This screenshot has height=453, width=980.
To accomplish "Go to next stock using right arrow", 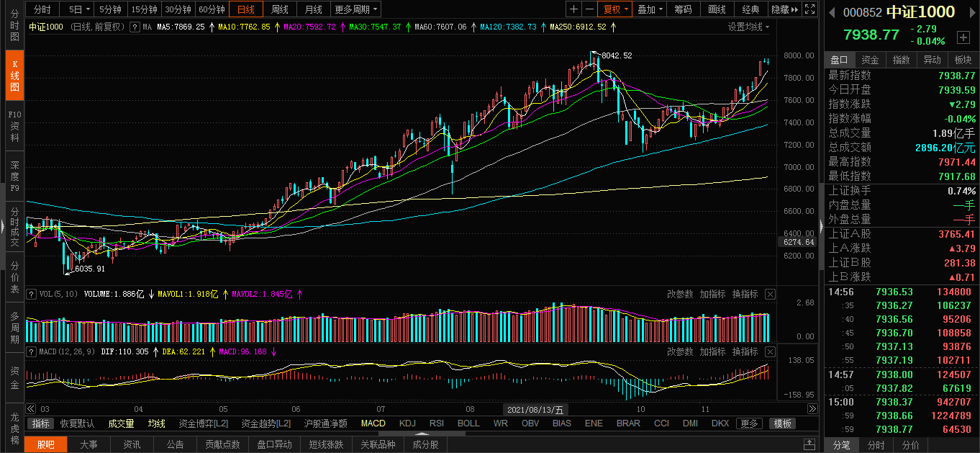I will (971, 12).
